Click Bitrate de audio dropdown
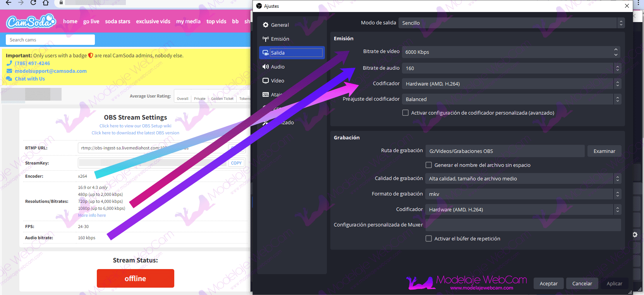 [512, 68]
